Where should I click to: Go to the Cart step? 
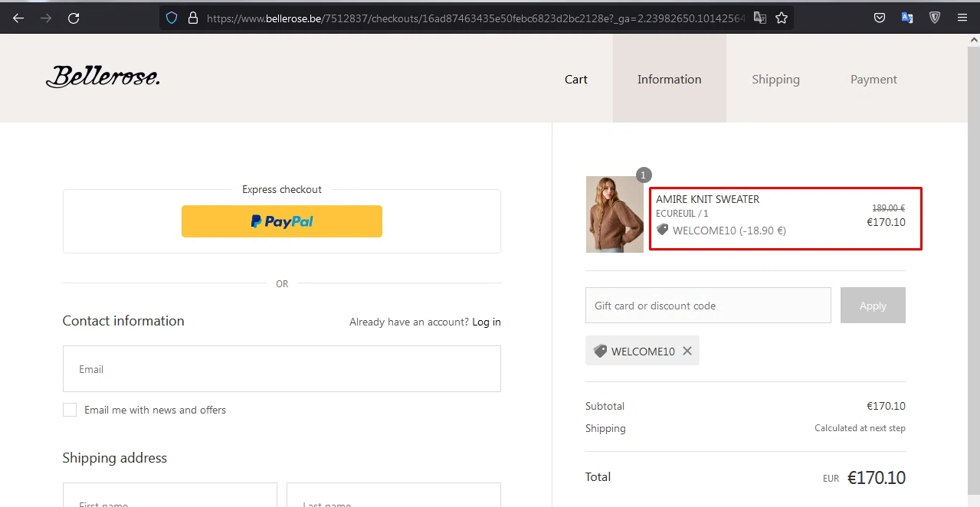[x=576, y=79]
